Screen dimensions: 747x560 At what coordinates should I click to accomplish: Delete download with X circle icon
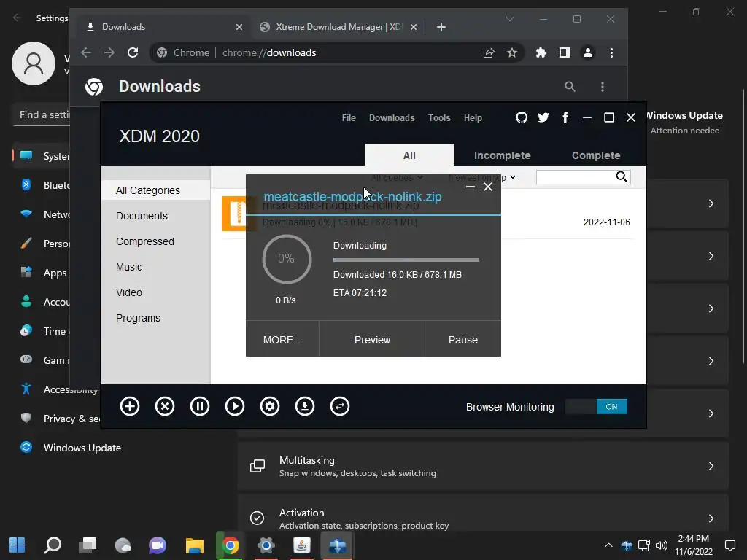pos(165,406)
